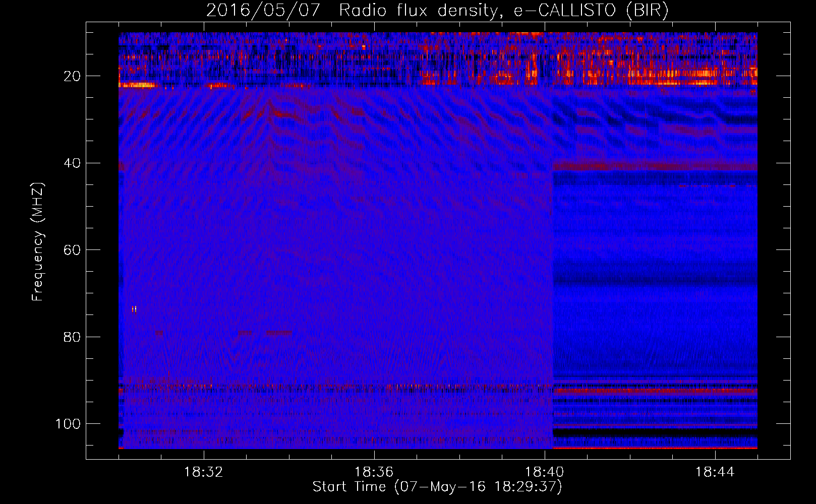
Task: Click the frequency tick label '60'
Action: pyautogui.click(x=72, y=250)
